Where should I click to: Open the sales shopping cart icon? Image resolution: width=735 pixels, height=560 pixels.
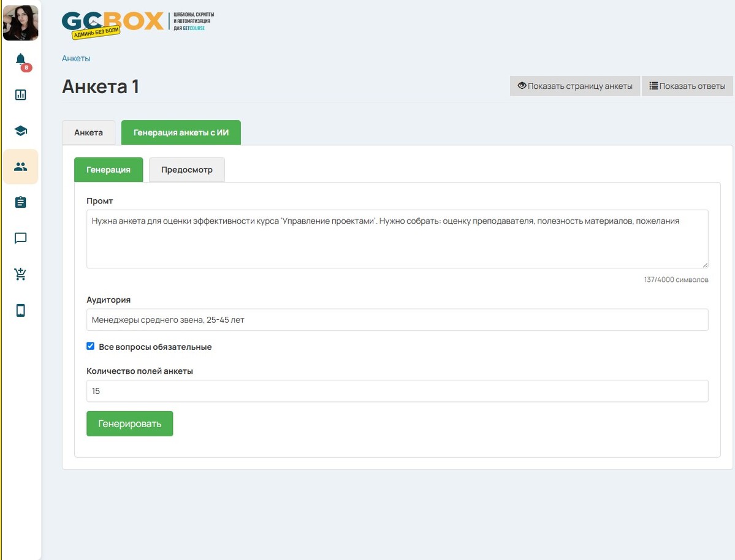click(21, 274)
